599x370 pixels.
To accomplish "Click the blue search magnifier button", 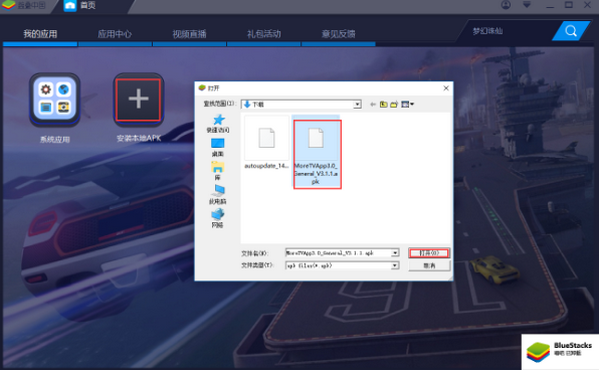I will [x=571, y=31].
